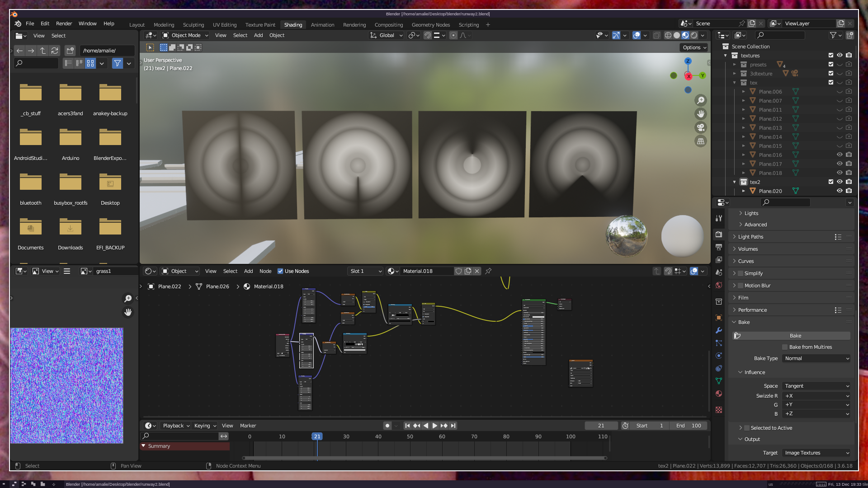This screenshot has width=868, height=488.
Task: Click the pan hand gizmo in viewport
Action: [701, 114]
